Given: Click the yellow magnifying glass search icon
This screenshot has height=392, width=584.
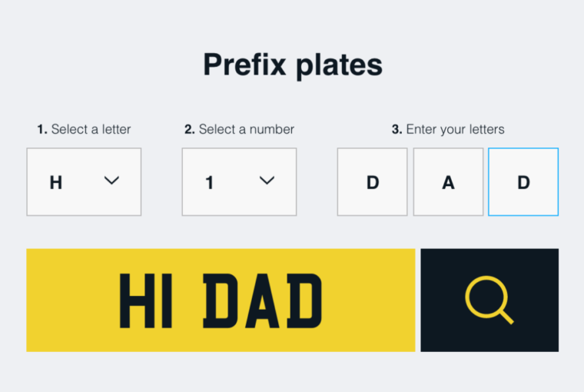Looking at the screenshot, I should point(489,300).
